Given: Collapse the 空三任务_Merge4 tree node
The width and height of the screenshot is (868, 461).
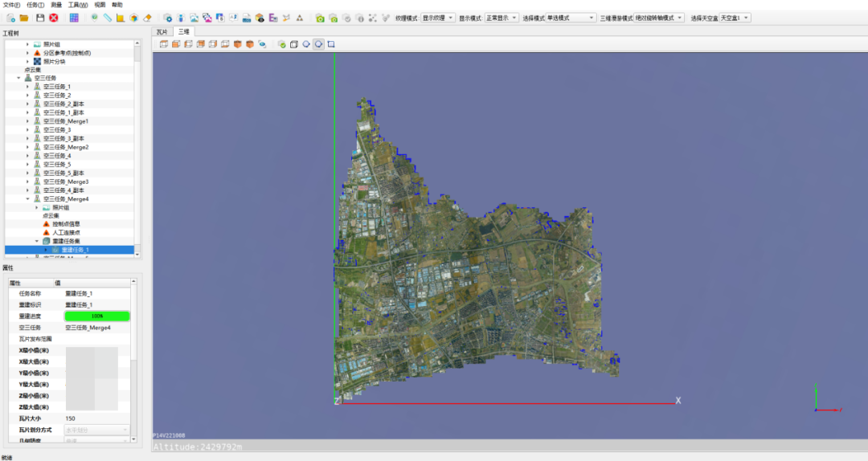Looking at the screenshot, I should tap(27, 198).
